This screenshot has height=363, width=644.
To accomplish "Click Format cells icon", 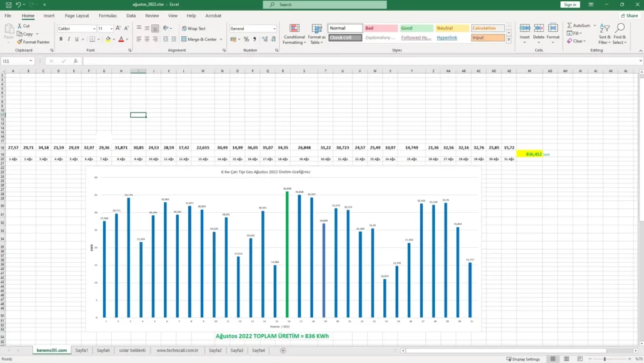I will [x=553, y=28].
